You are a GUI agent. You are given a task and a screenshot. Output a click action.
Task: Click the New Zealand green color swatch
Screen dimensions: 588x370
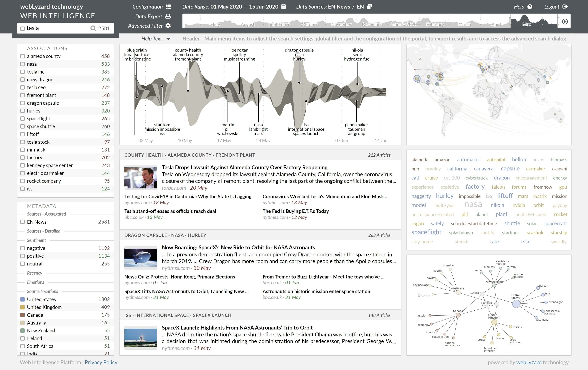coord(22,331)
